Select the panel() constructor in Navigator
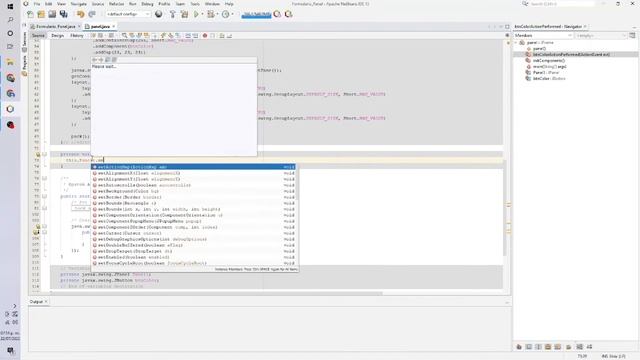 [x=539, y=49]
